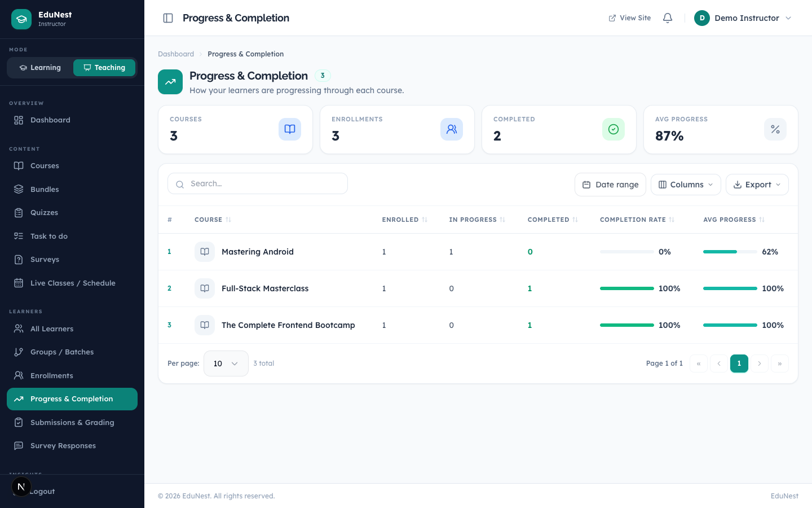Sort by In Progress column
Viewport: 812px width, 508px height.
[477, 220]
